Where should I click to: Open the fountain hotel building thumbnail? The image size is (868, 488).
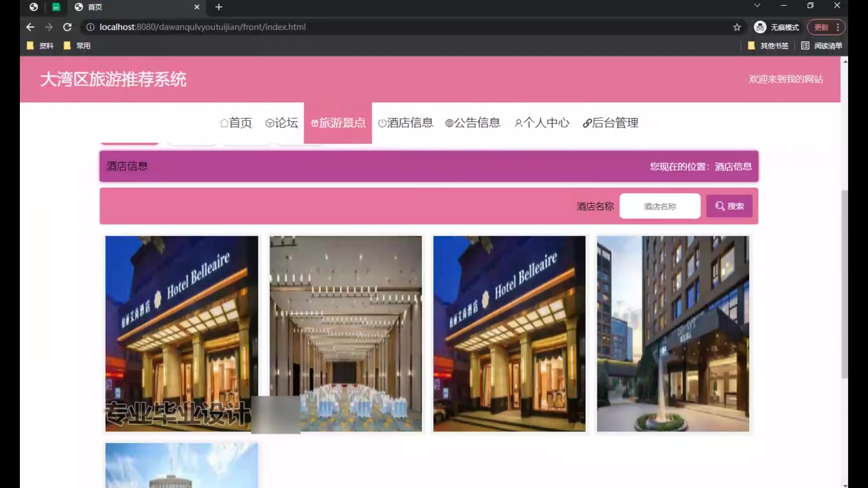(x=673, y=333)
